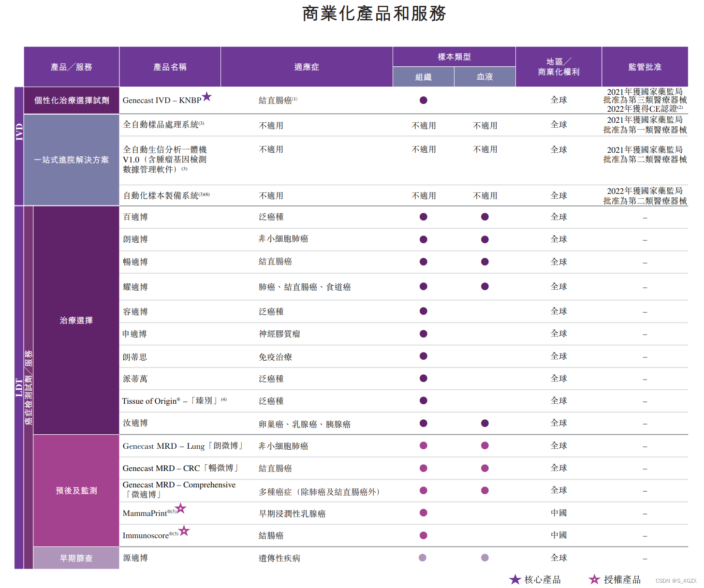Click indication 早期浸潤性乳腺癌

tap(292, 514)
